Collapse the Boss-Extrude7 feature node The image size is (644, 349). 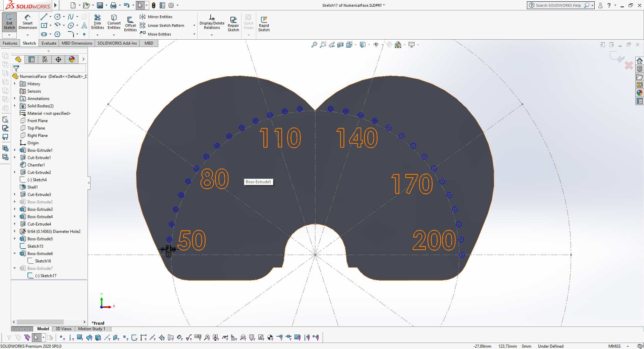click(x=15, y=268)
